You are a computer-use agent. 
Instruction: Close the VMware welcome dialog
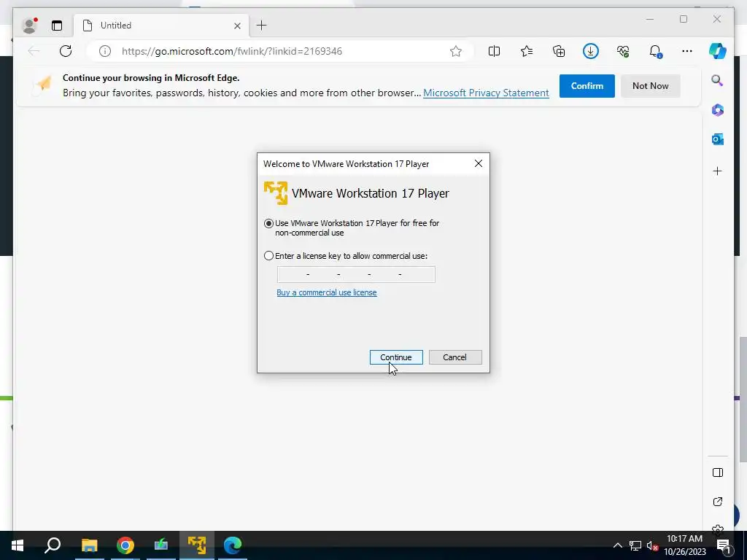click(x=479, y=164)
